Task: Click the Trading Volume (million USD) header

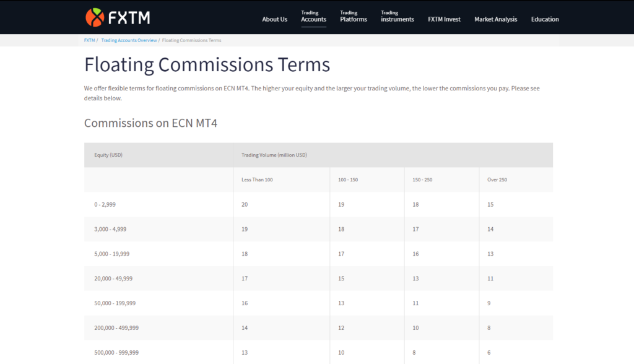Action: pos(274,155)
